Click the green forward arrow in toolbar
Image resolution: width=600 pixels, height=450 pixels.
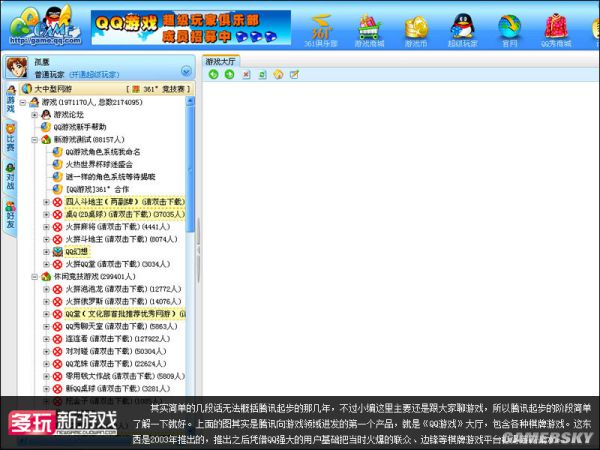[x=230, y=74]
